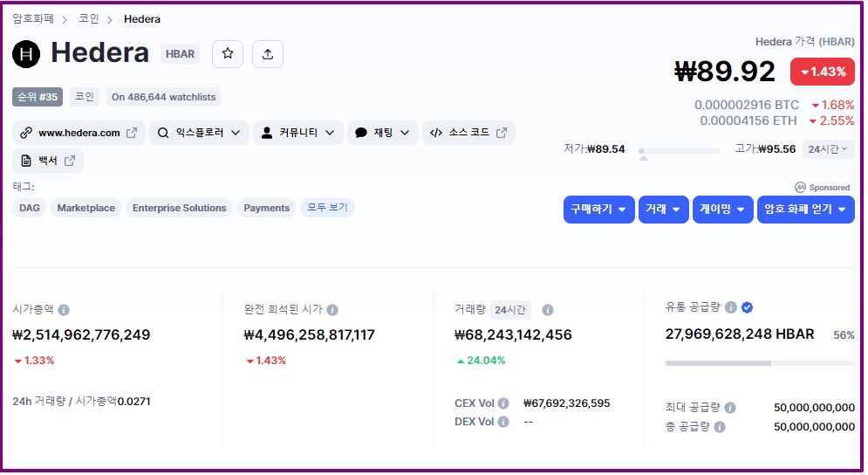This screenshot has width=868, height=475.
Task: Open info icon next to 최대 공급량
Action: 730,408
